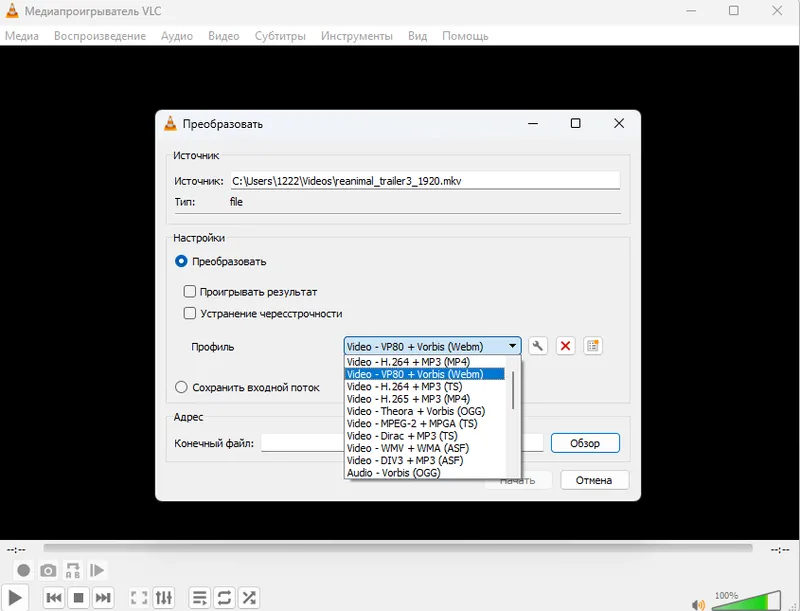Jump to previous media track

pos(54,597)
